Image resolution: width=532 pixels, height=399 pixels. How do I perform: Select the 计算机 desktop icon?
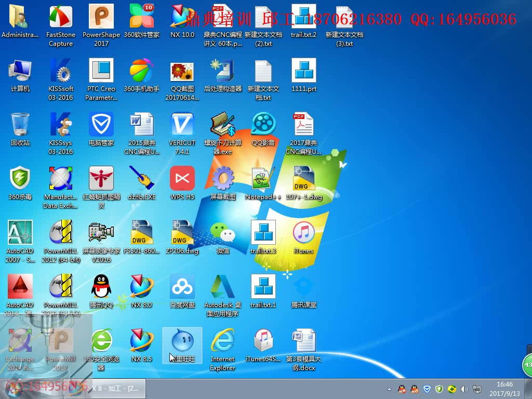coord(20,75)
